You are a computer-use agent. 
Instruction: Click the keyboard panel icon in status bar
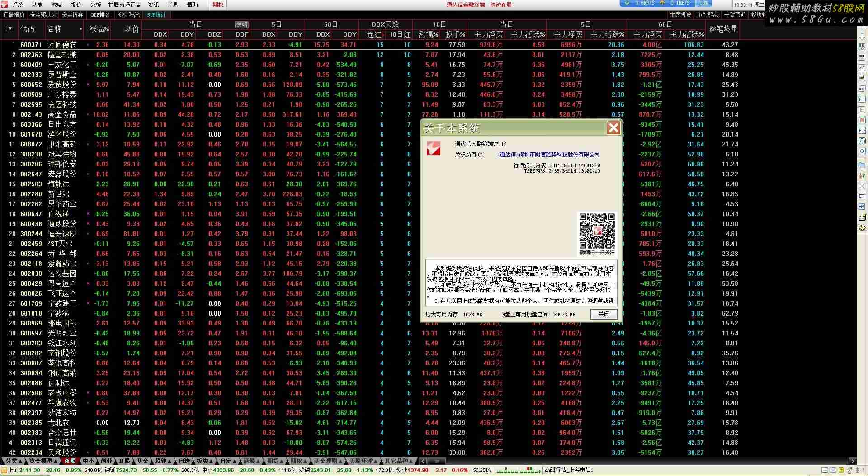tap(824, 471)
